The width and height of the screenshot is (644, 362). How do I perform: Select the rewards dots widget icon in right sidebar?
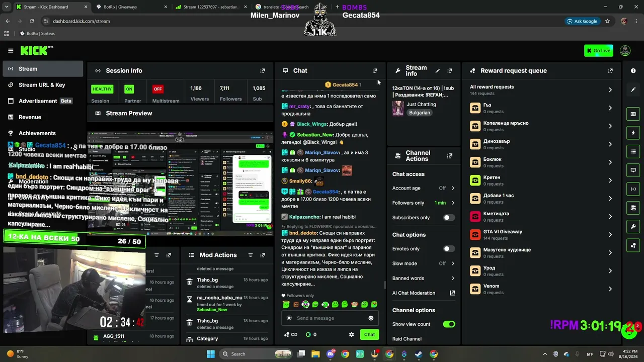pyautogui.click(x=633, y=245)
